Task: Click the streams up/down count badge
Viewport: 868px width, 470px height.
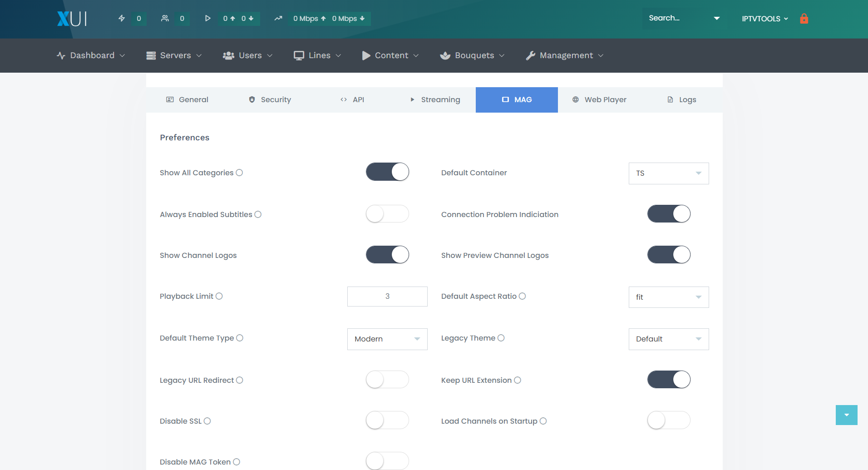Action: [x=238, y=19]
